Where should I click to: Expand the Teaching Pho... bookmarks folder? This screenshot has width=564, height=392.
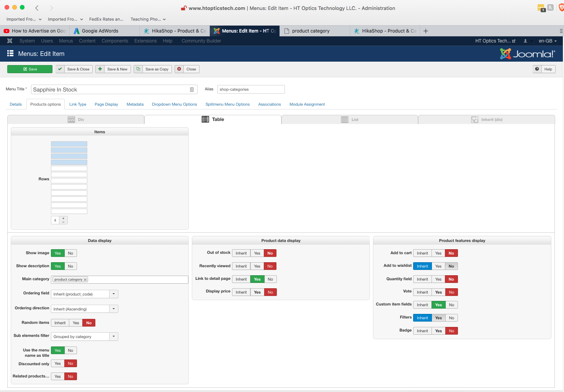pos(148,19)
